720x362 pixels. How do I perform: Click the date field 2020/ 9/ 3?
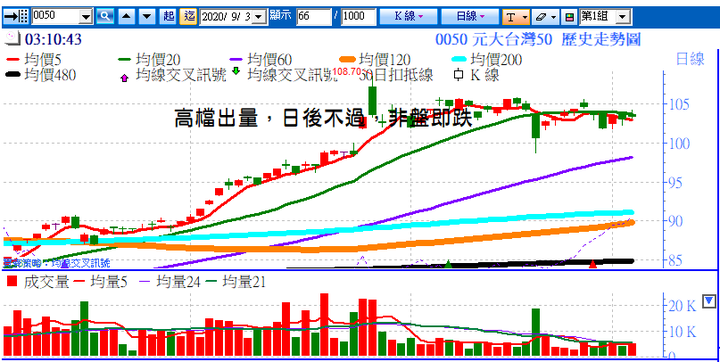tap(226, 17)
